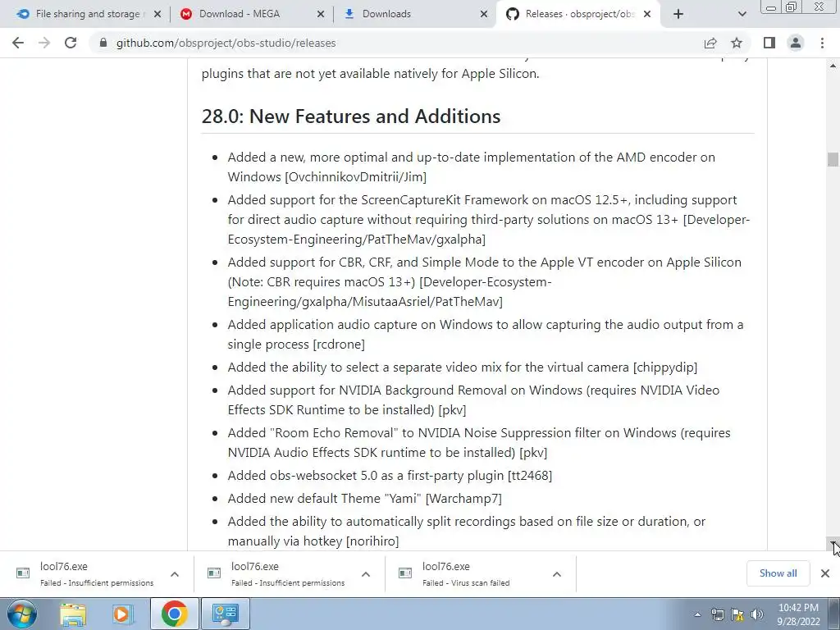The width and height of the screenshot is (840, 630).
Task: Show hidden system tray icons
Action: [x=697, y=614]
